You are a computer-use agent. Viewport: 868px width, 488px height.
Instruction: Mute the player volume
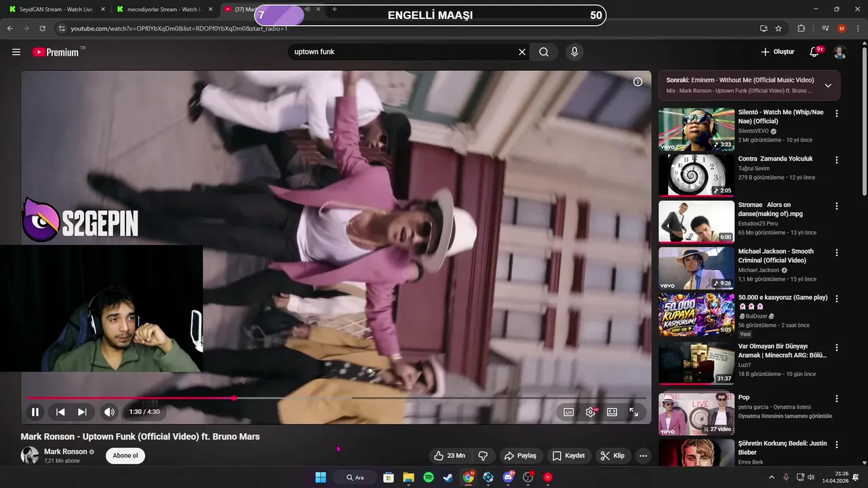tap(109, 412)
